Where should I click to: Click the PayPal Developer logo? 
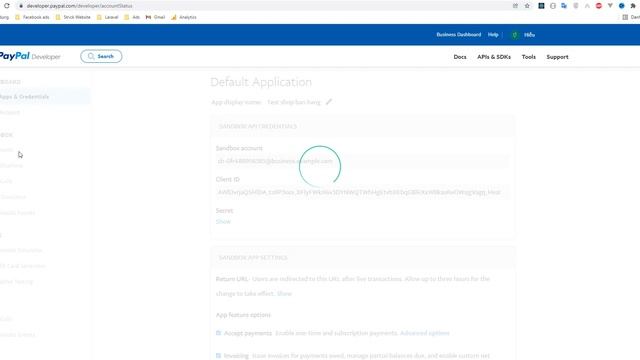pyautogui.click(x=30, y=56)
